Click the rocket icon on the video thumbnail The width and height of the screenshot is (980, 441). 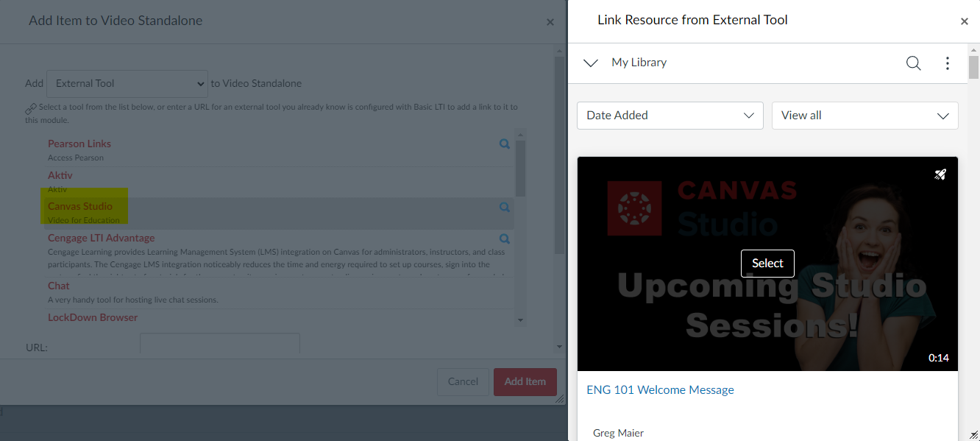pyautogui.click(x=940, y=174)
